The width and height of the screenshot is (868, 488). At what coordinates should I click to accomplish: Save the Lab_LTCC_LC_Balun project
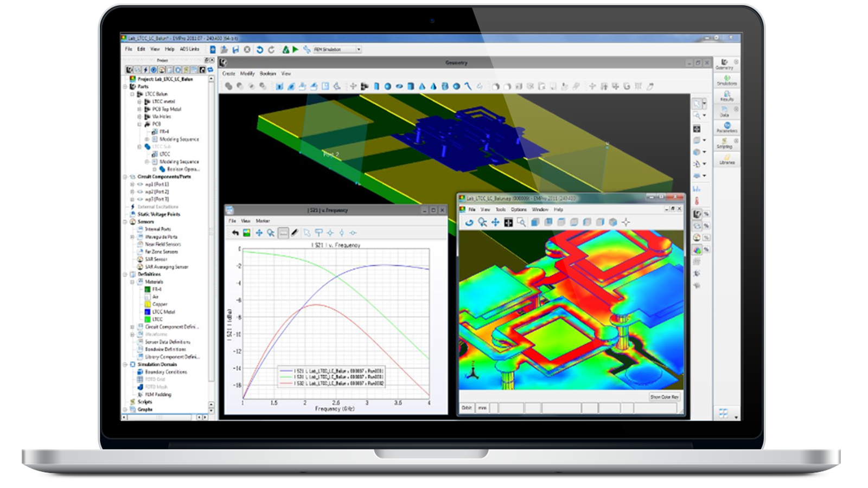point(235,49)
